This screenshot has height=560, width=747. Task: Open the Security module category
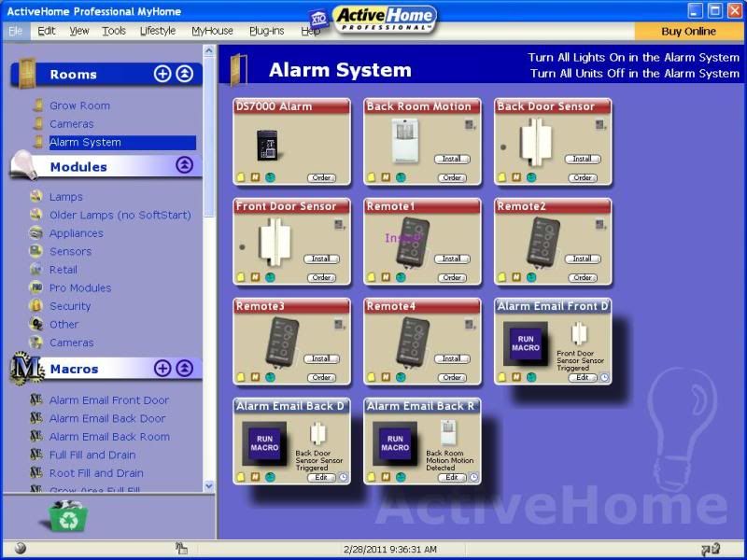[69, 306]
